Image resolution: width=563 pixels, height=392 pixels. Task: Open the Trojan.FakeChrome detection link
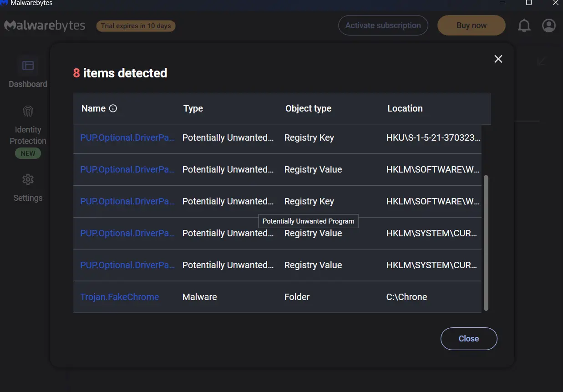[x=120, y=297]
